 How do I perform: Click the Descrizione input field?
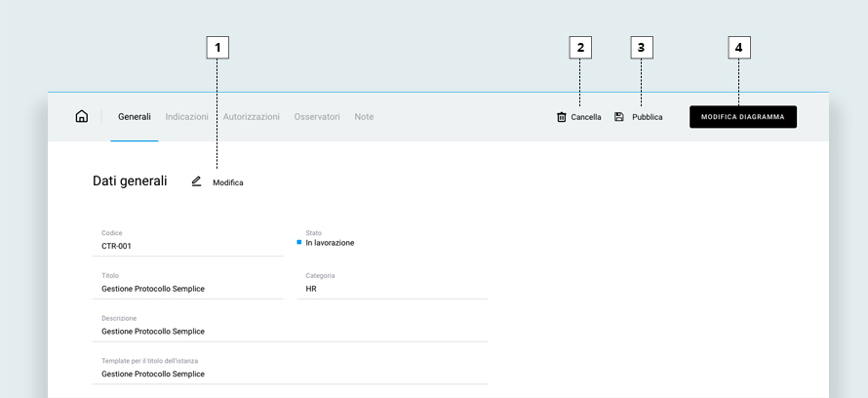click(290, 327)
